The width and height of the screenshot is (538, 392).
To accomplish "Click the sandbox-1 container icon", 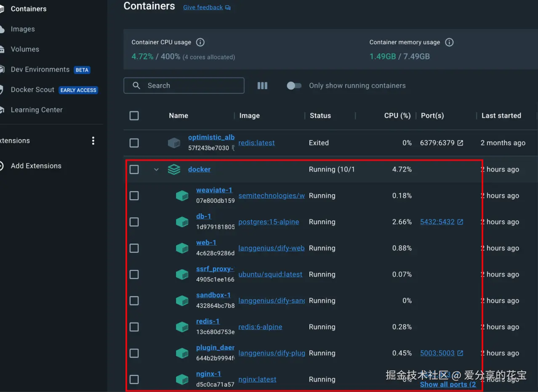I will [x=182, y=301].
